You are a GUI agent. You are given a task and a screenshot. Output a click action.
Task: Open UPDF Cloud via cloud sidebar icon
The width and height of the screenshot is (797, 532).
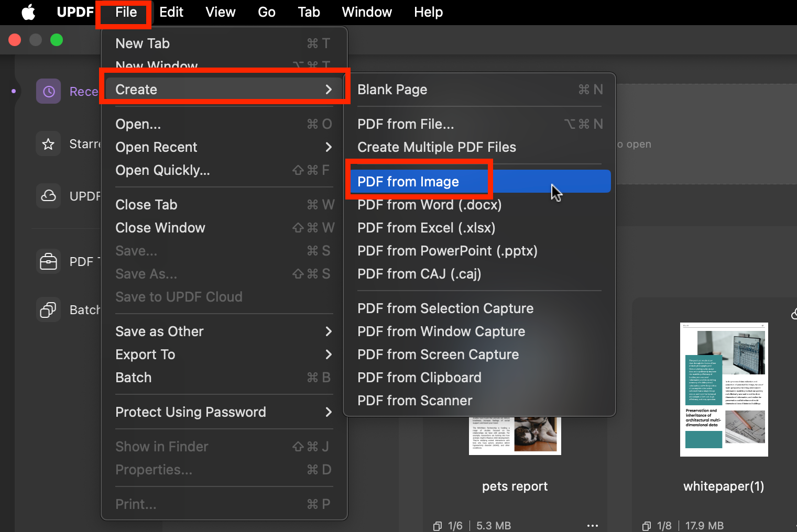48,196
